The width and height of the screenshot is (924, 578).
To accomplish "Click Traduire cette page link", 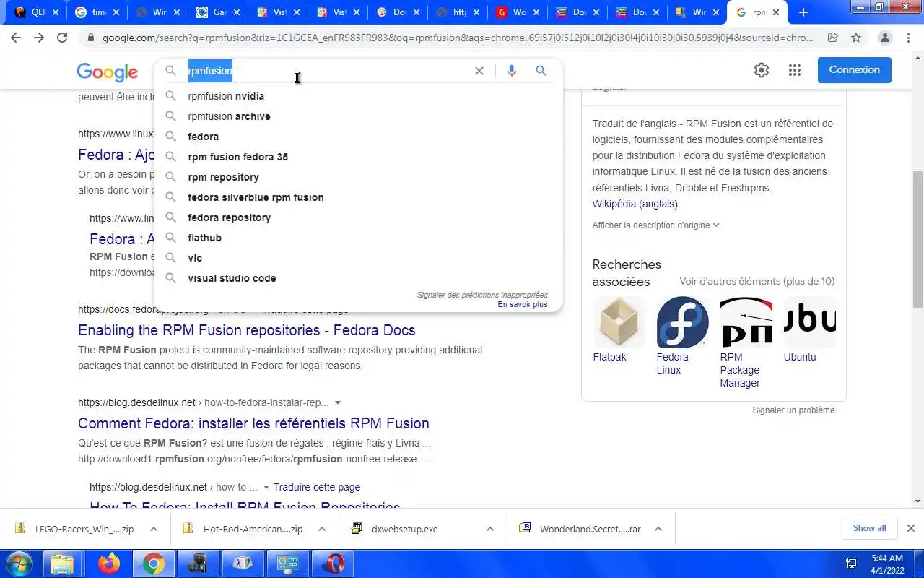I will 316,487.
